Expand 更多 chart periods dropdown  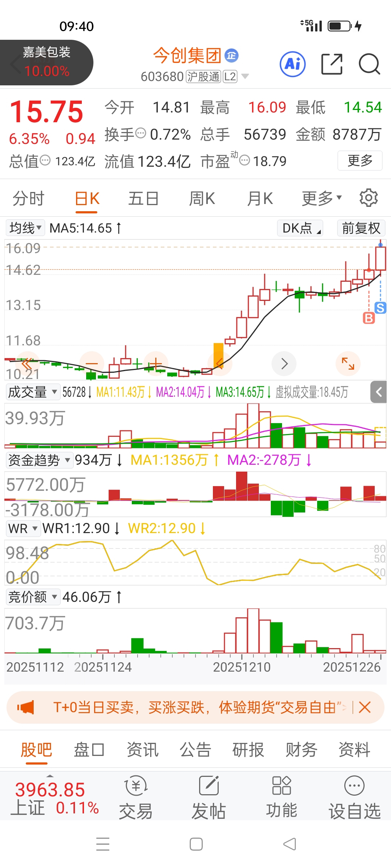click(322, 198)
